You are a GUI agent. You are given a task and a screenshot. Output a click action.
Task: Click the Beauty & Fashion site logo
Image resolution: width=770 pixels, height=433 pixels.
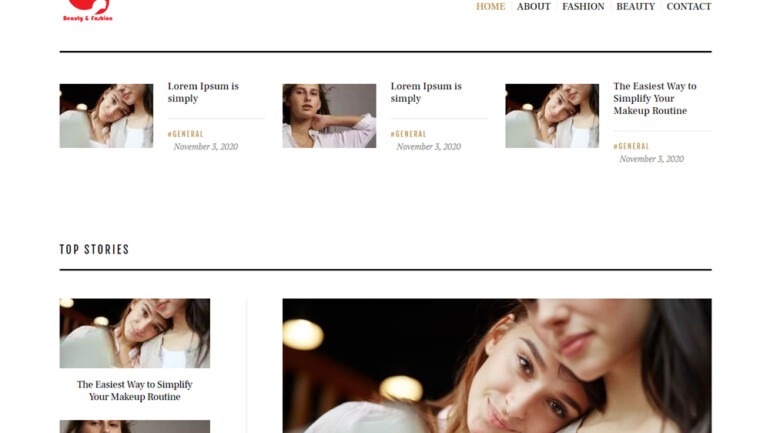88,10
